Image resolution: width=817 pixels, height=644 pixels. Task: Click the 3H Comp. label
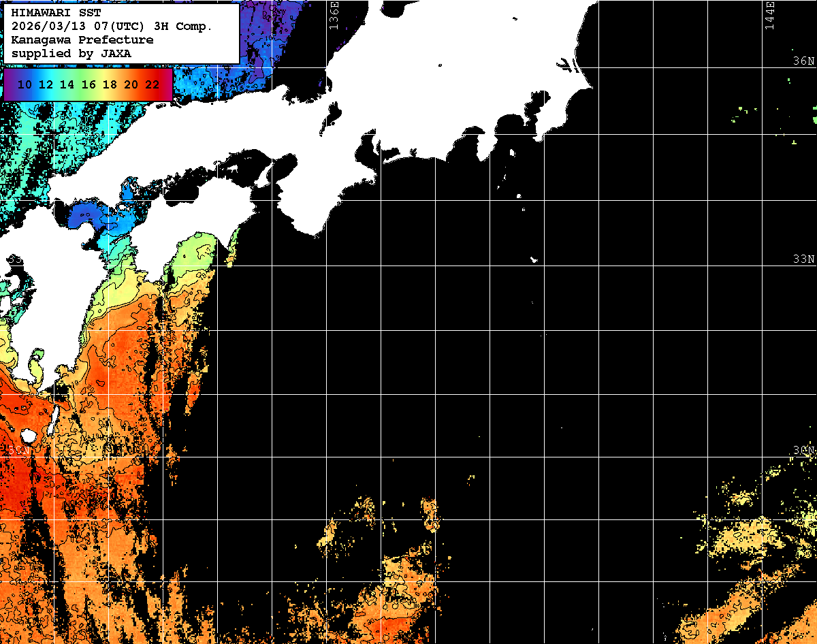(184, 26)
